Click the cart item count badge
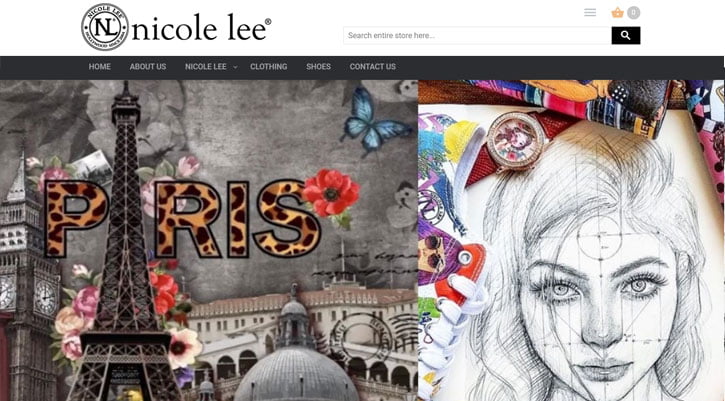Viewport: 725px width, 401px height. [634, 12]
